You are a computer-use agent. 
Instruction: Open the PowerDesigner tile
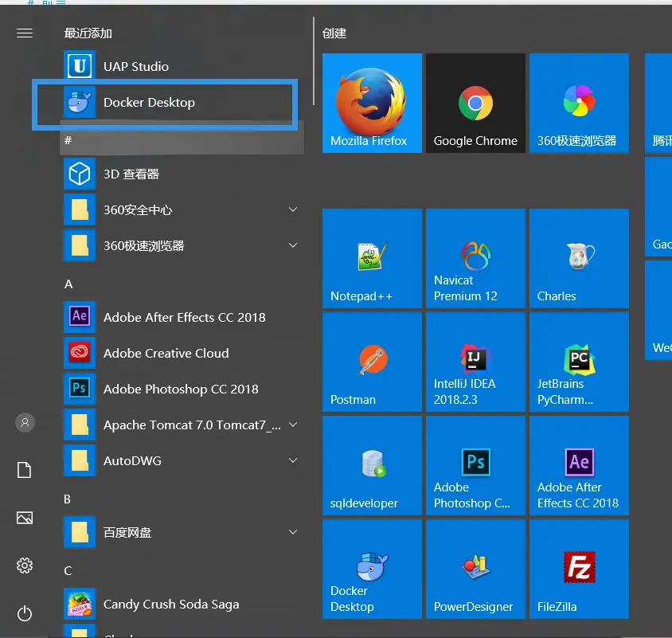475,569
